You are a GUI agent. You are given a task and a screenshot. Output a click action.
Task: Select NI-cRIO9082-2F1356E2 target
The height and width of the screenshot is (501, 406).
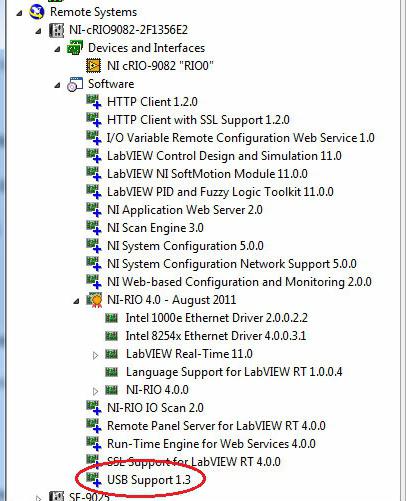128,30
